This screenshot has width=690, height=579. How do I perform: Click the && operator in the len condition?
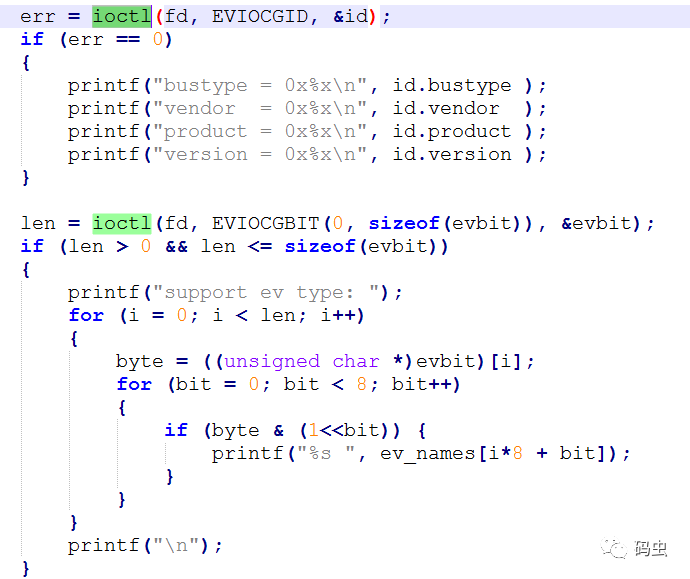pos(176,246)
